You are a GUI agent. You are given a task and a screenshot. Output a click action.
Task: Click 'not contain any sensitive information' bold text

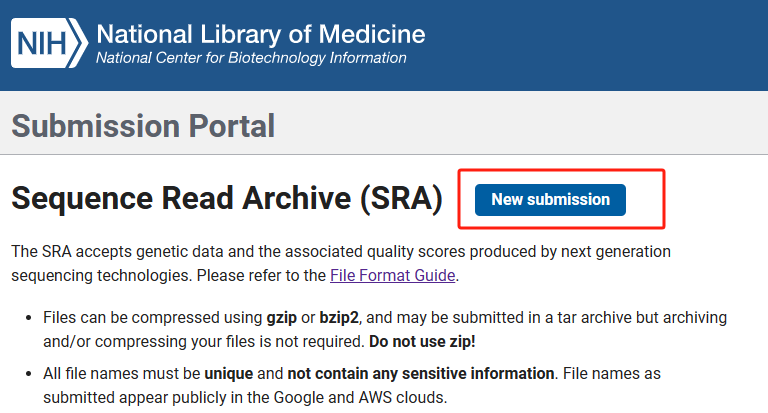421,373
